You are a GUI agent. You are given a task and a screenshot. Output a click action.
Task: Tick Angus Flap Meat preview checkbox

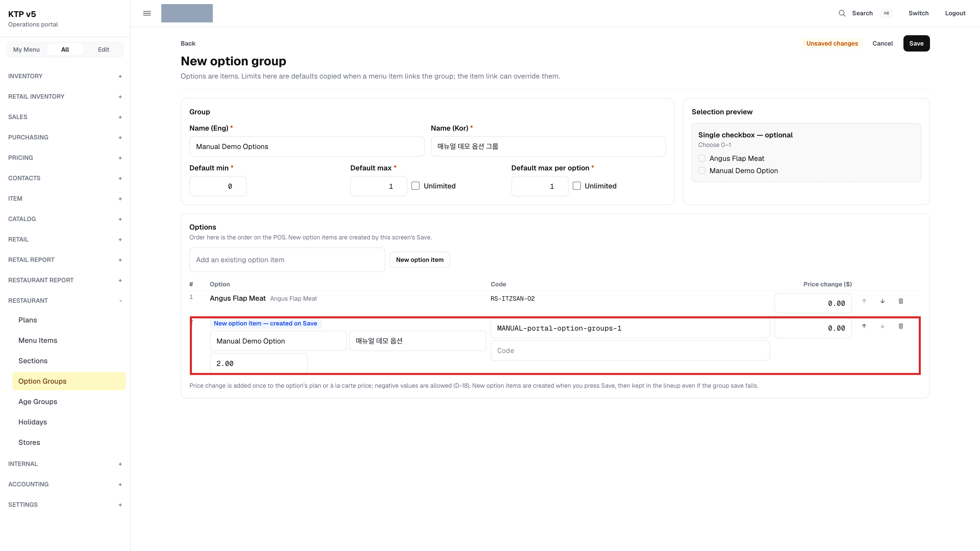coord(702,158)
